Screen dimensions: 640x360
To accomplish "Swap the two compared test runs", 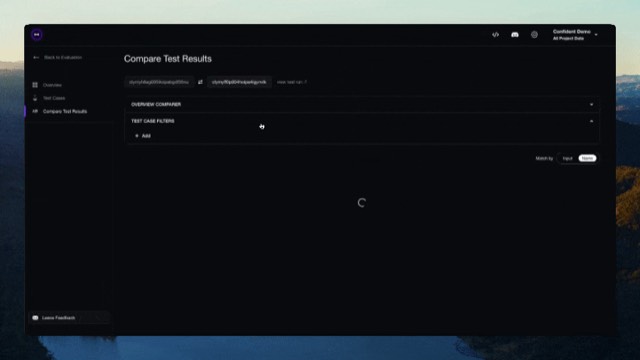I will [x=200, y=82].
